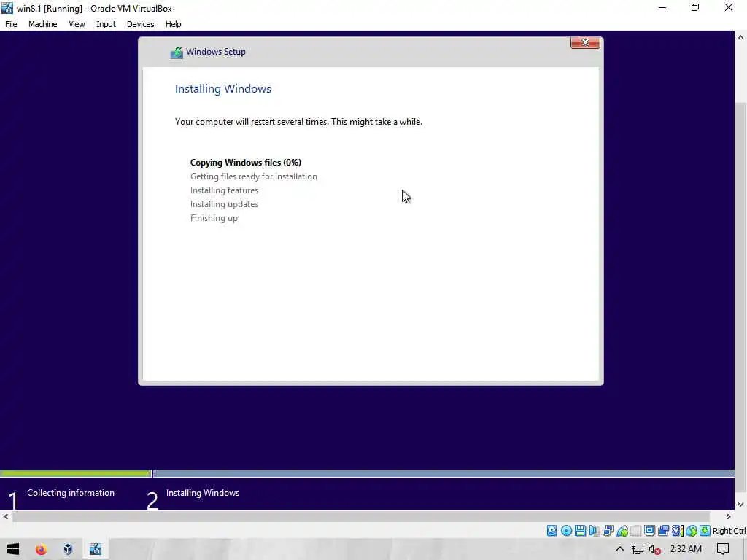
Task: Click the recording indicator icon beside display
Action: pyautogui.click(x=663, y=531)
